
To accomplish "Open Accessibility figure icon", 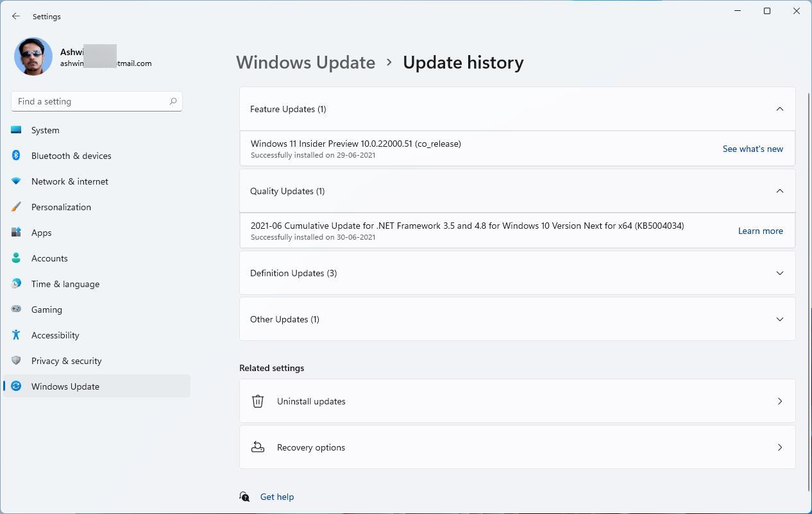I will click(16, 335).
